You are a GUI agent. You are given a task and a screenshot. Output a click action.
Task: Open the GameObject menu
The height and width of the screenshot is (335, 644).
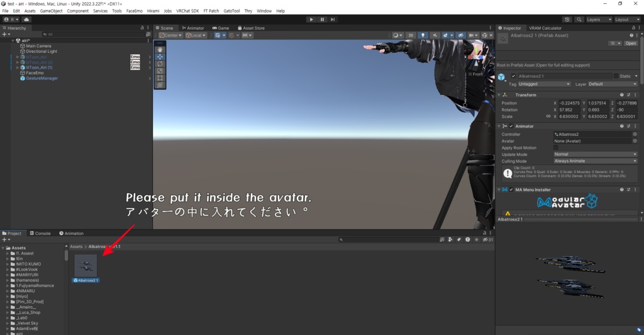coord(52,11)
